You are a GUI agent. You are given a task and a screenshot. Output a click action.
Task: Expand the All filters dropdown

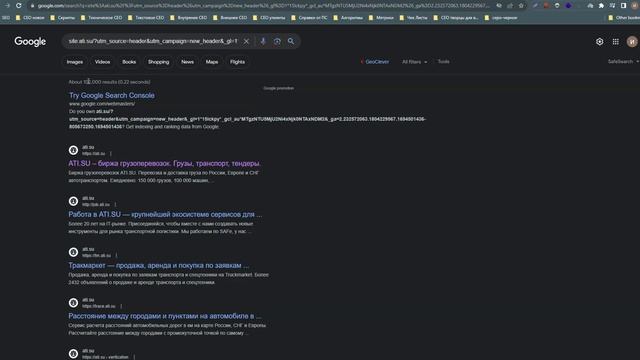click(x=414, y=62)
